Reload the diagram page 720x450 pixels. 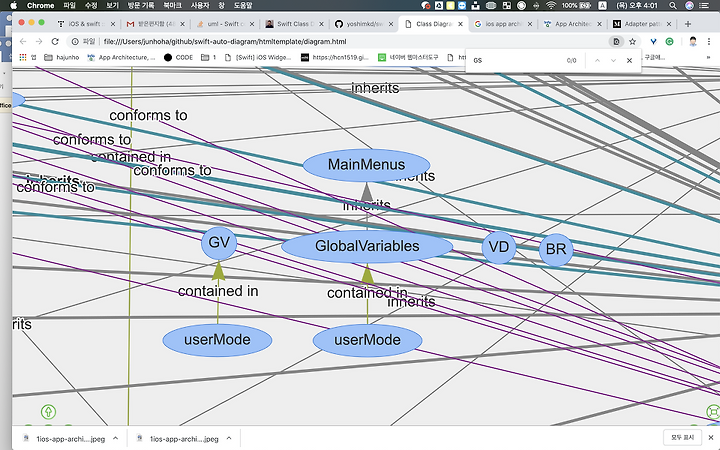55,41
